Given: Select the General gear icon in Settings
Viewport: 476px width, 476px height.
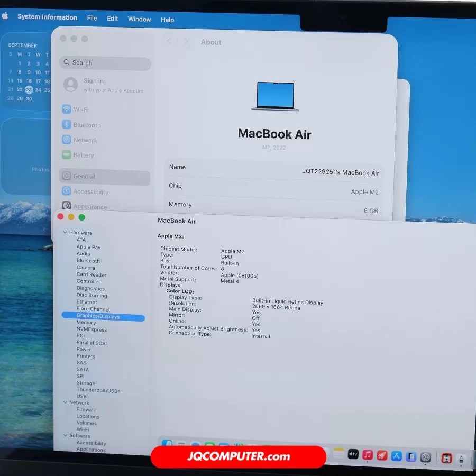Looking at the screenshot, I should pyautogui.click(x=67, y=176).
